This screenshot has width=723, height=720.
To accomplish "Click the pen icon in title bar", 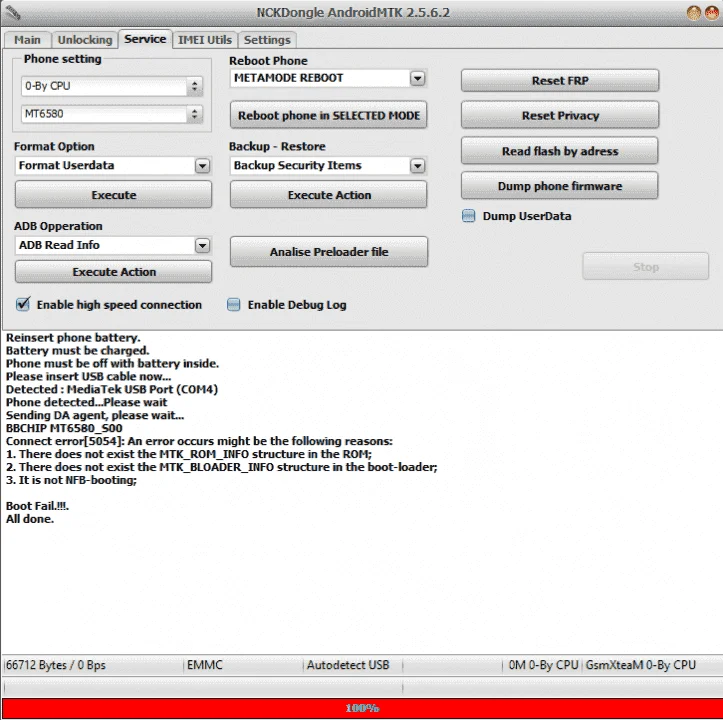I will (12, 12).
